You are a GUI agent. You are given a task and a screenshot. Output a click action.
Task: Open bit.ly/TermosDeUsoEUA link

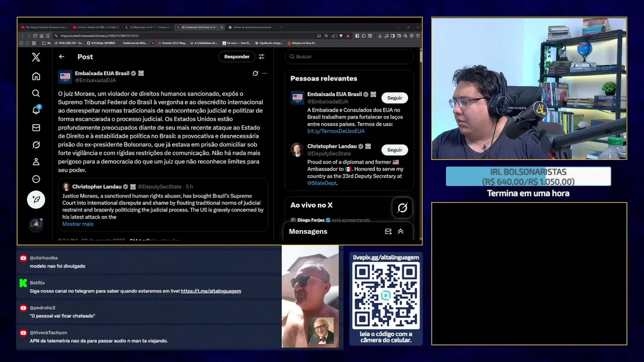(336, 131)
